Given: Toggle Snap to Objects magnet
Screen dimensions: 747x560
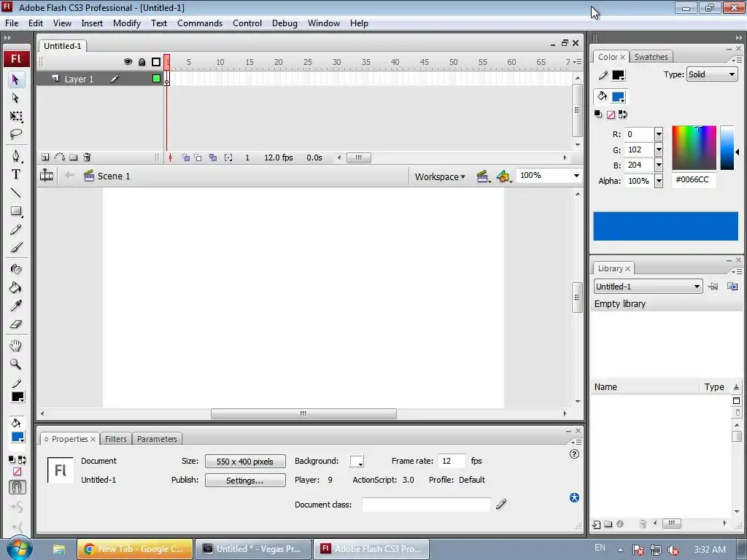Looking at the screenshot, I should pos(18,486).
